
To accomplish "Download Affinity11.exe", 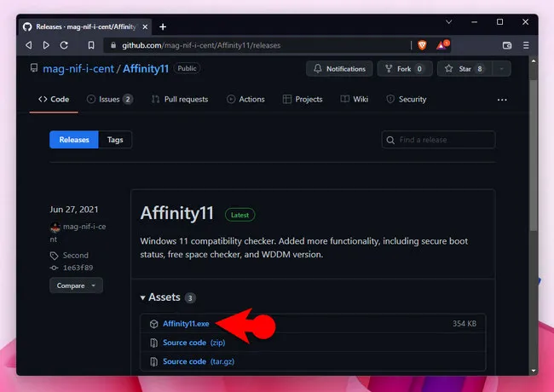I will (186, 324).
